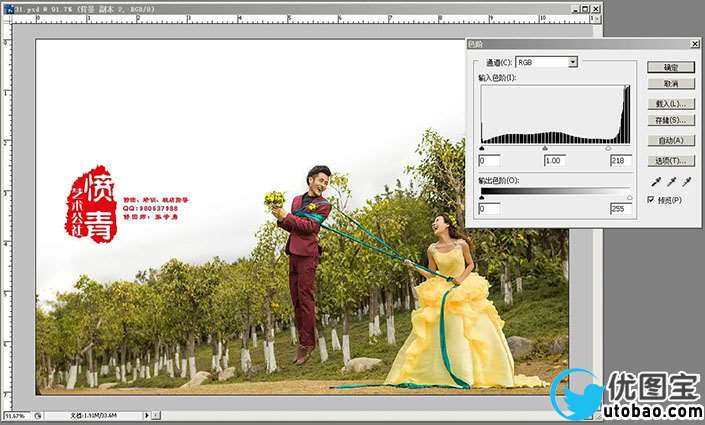
Task: Click the output levels gradient bar
Action: pos(556,191)
